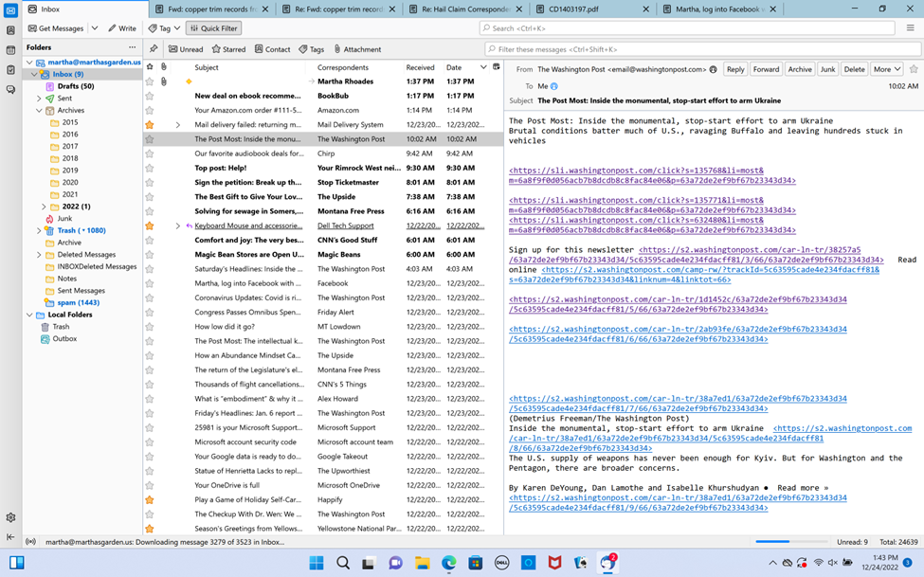Star the open message in the header pane
The image size is (924, 577).
click(x=914, y=69)
